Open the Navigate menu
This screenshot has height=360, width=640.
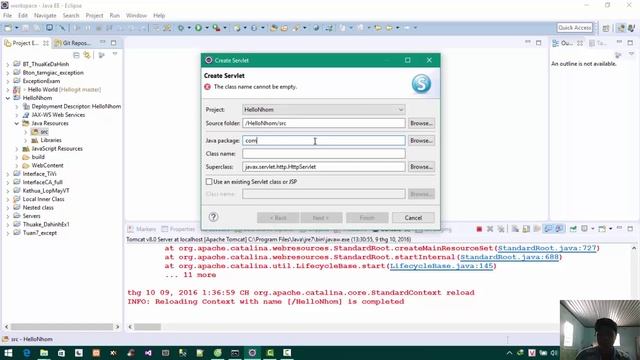(45, 16)
